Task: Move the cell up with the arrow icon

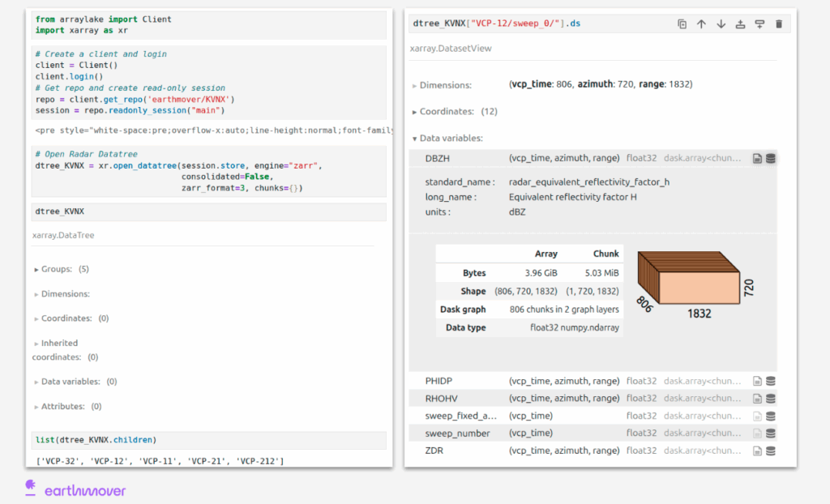Action: [x=701, y=24]
